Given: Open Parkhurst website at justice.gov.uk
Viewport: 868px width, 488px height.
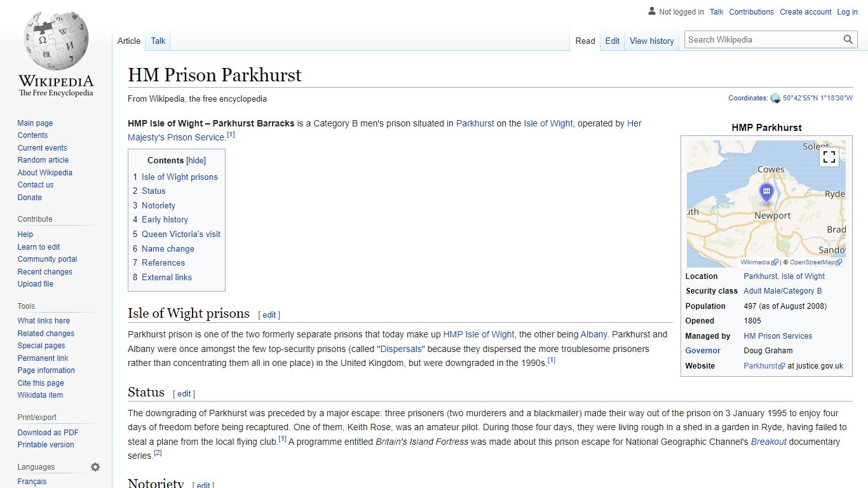Looking at the screenshot, I should point(764,366).
